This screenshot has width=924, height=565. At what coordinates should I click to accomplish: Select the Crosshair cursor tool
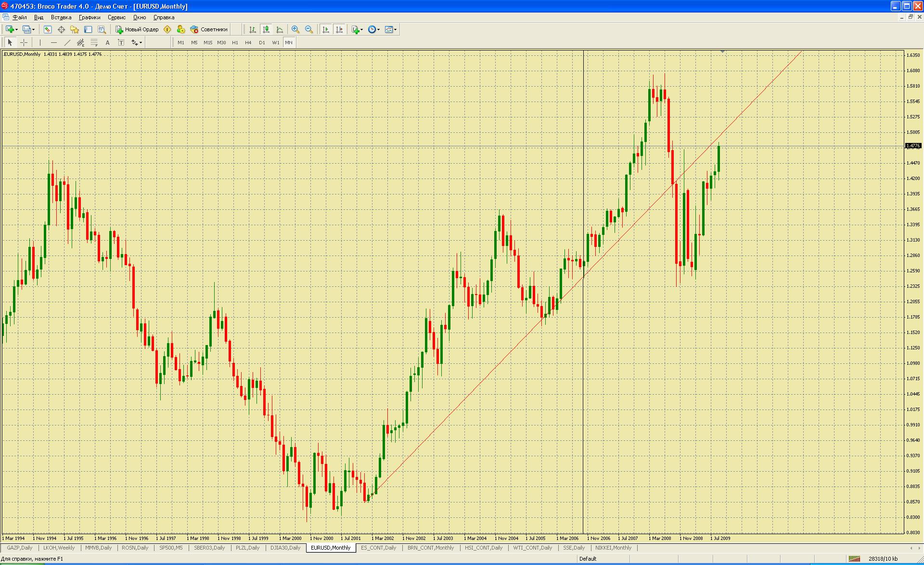coord(24,42)
